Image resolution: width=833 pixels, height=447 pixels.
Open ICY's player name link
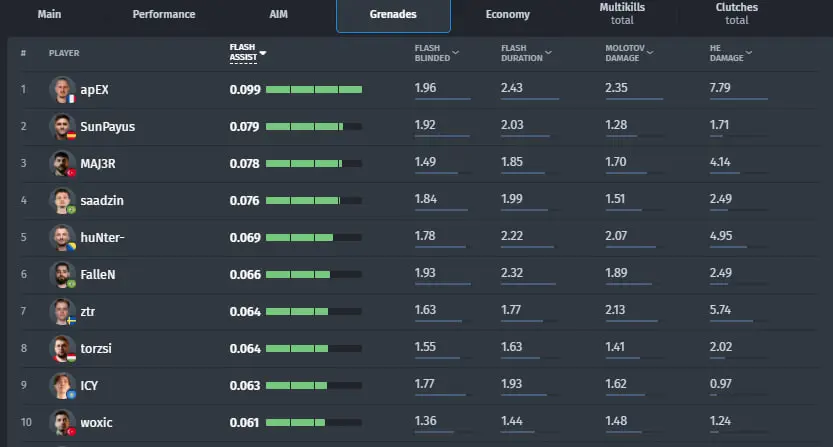click(x=90, y=386)
